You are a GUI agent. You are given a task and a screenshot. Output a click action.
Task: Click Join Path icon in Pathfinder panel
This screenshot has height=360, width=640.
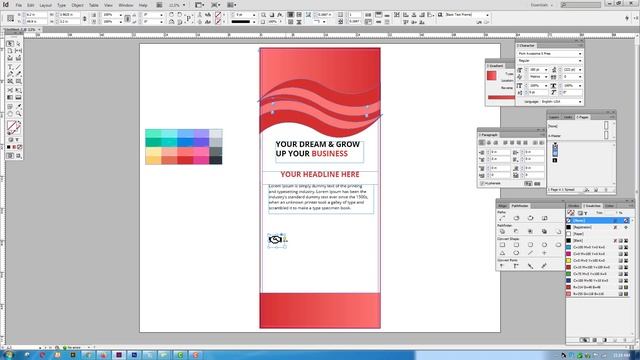point(502,218)
